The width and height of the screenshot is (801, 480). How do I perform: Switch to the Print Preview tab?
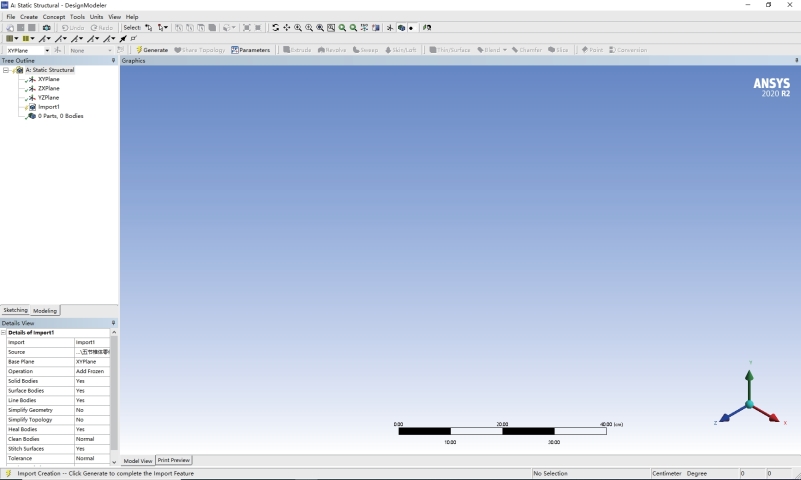[x=174, y=460]
